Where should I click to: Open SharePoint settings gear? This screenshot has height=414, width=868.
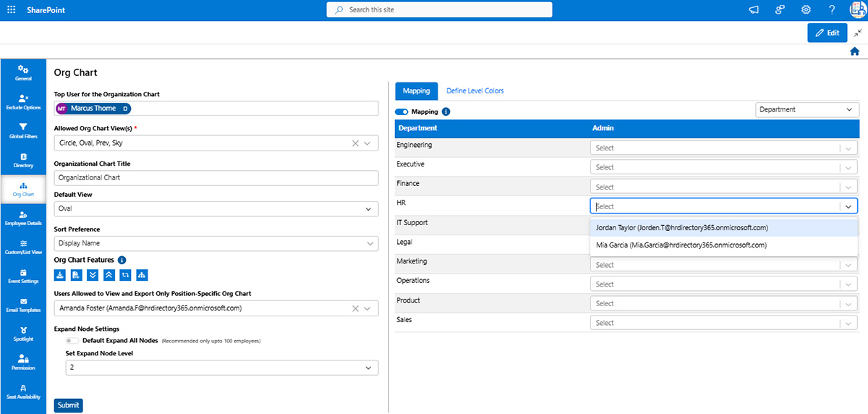(806, 10)
